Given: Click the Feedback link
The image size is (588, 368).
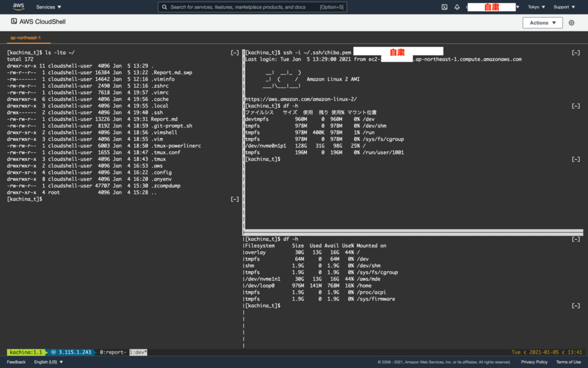Looking at the screenshot, I should tap(16, 362).
